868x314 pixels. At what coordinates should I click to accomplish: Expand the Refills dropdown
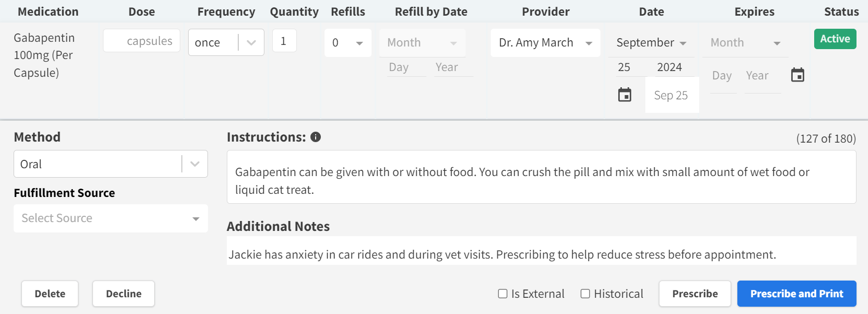point(348,42)
